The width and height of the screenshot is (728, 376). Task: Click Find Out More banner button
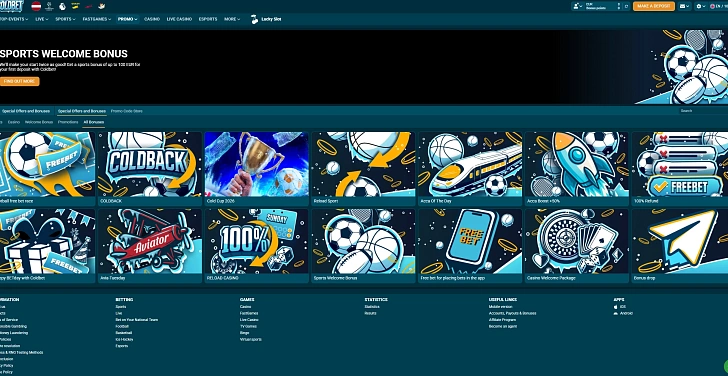[19, 81]
